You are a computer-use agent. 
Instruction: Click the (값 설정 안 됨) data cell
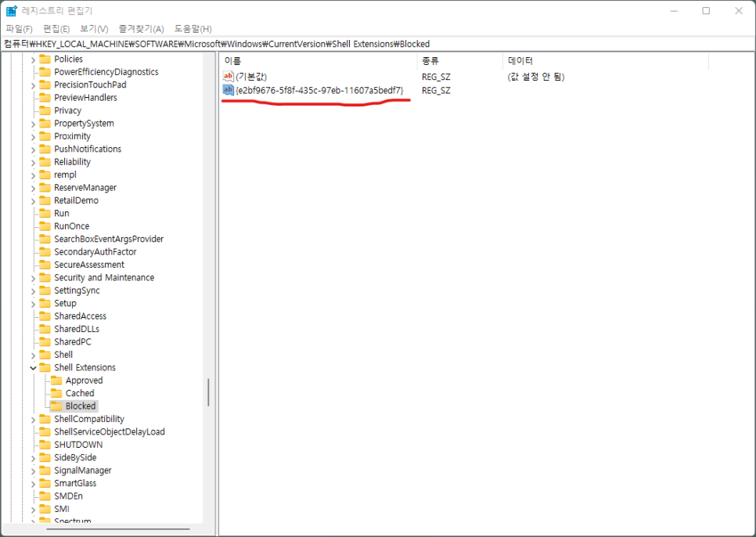click(535, 77)
